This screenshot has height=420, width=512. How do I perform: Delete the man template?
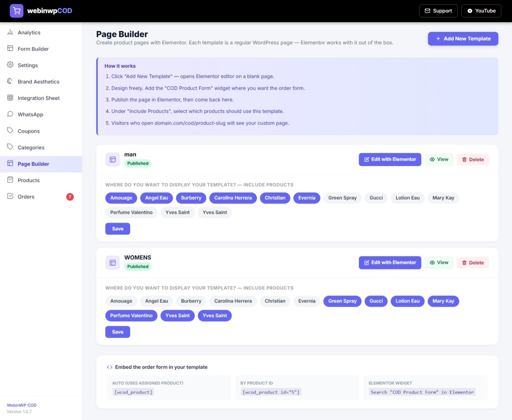coord(473,159)
